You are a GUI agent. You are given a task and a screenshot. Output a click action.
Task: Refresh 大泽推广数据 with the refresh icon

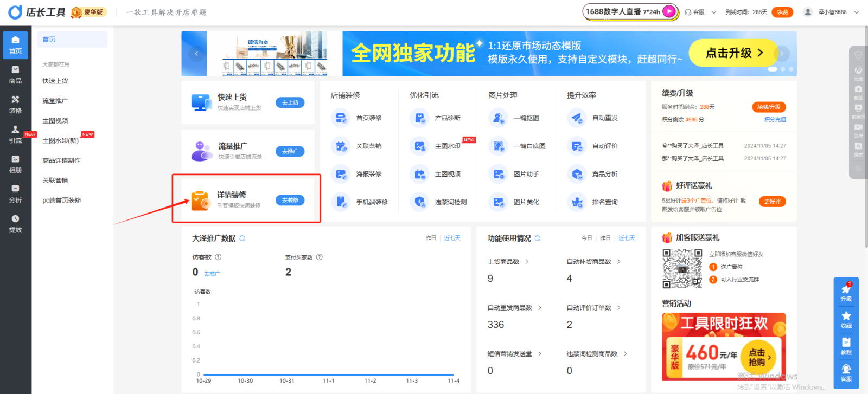coord(242,238)
